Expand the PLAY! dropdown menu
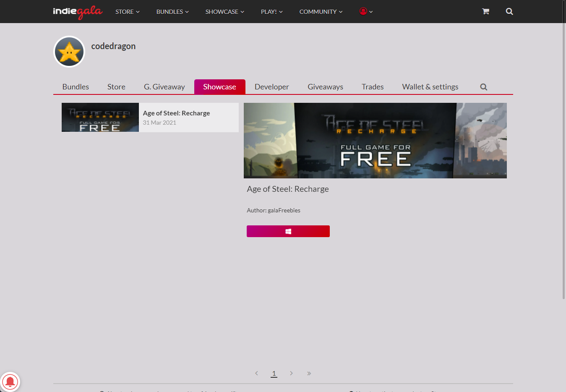The image size is (566, 392). 272,12
